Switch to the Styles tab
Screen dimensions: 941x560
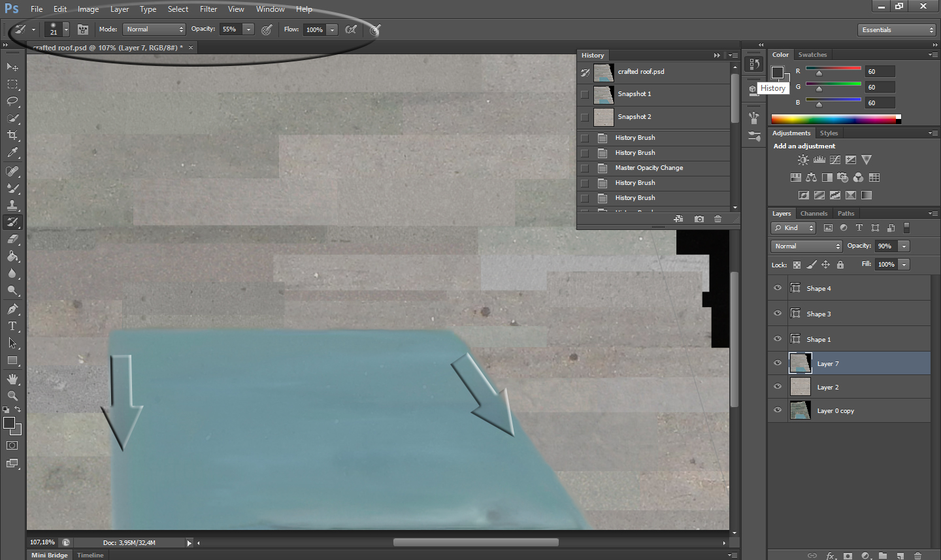829,133
